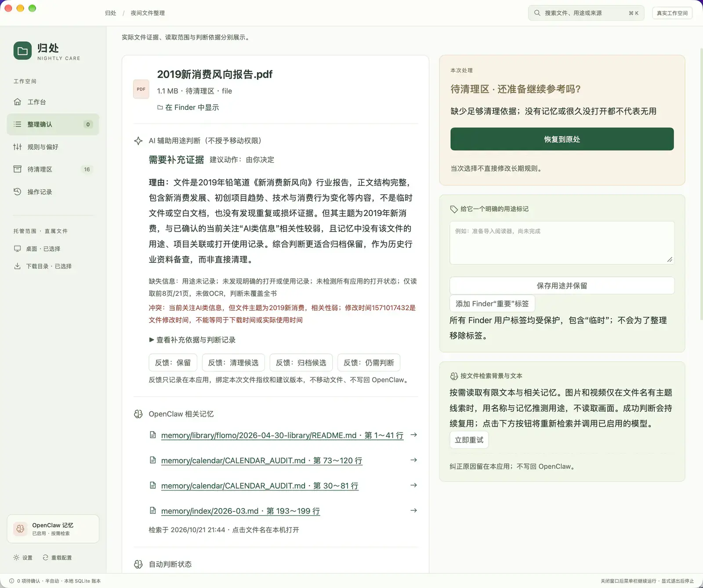
Task: Click the 归处 breadcrumb
Action: [x=111, y=13]
